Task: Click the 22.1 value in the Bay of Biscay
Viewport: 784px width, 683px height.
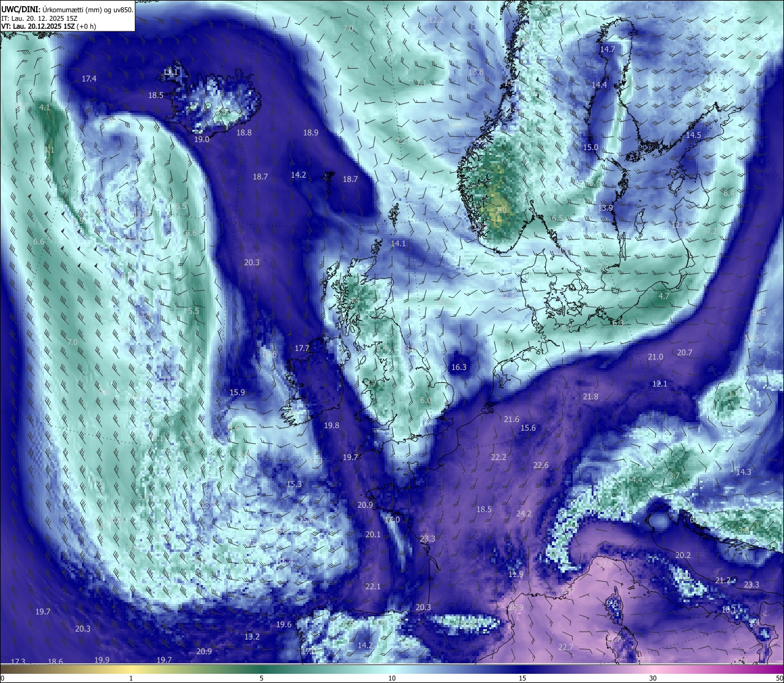Action: click(x=373, y=586)
